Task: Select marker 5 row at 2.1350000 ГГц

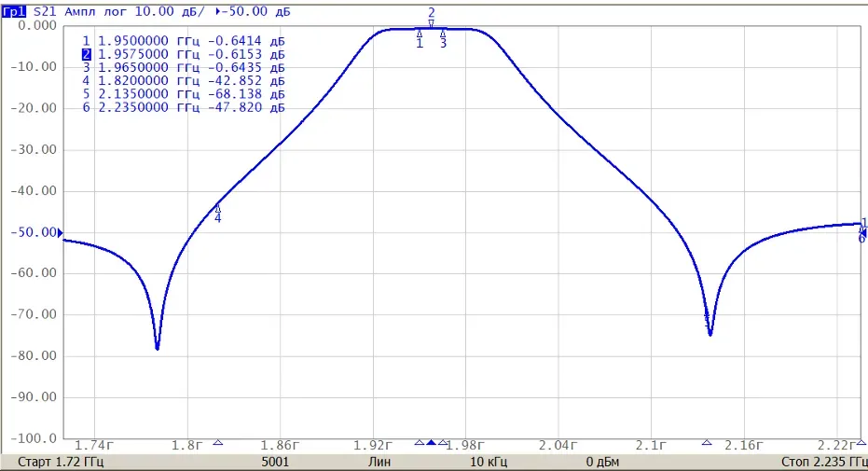Action: (x=184, y=94)
